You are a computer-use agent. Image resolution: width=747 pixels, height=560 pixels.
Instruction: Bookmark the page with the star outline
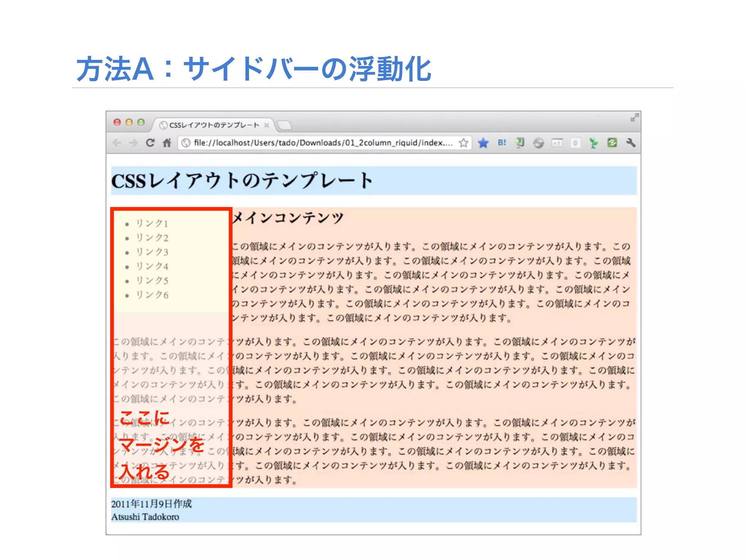click(463, 143)
